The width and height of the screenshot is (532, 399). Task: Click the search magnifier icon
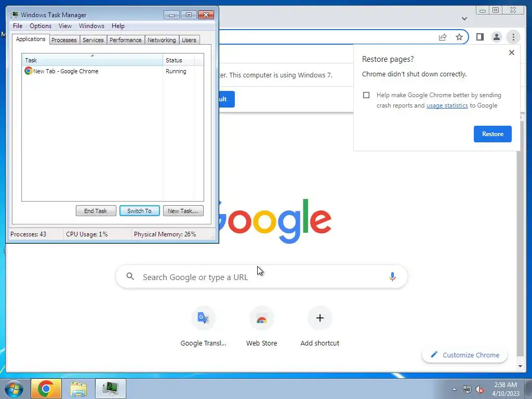pyautogui.click(x=130, y=276)
